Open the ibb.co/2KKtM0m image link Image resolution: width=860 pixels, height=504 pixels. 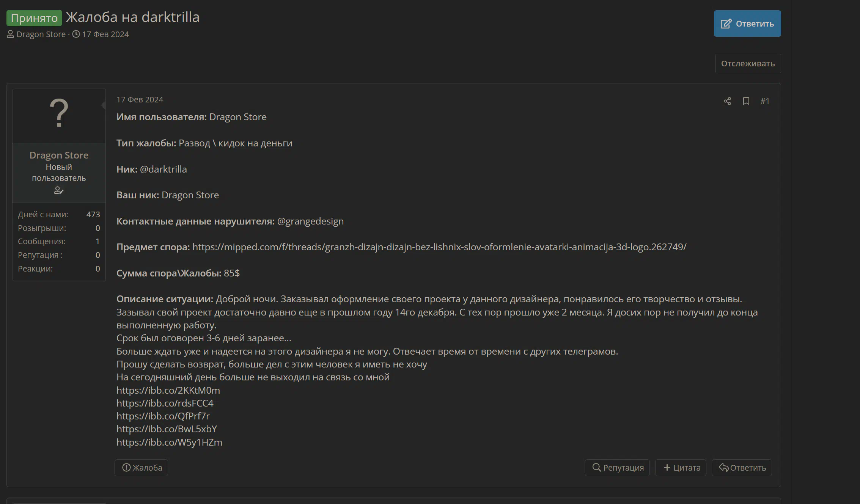(168, 390)
